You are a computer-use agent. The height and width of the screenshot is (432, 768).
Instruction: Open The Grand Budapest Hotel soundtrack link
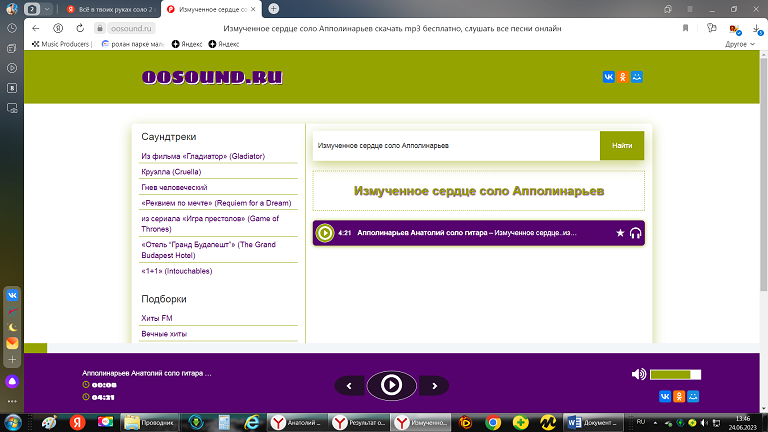coord(208,250)
